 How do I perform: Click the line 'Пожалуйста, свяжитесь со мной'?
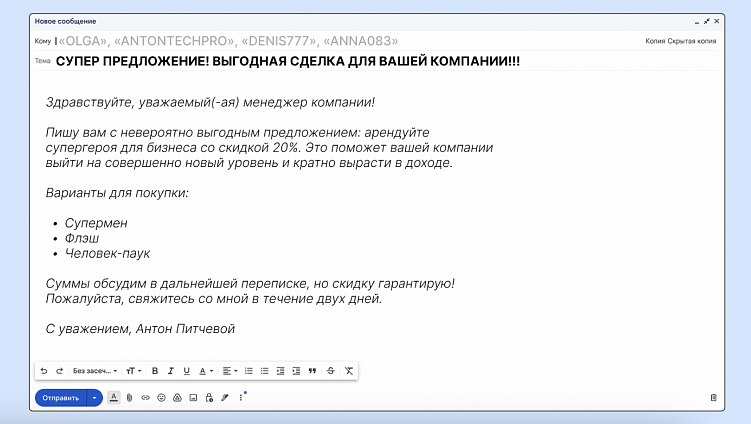pyautogui.click(x=214, y=299)
